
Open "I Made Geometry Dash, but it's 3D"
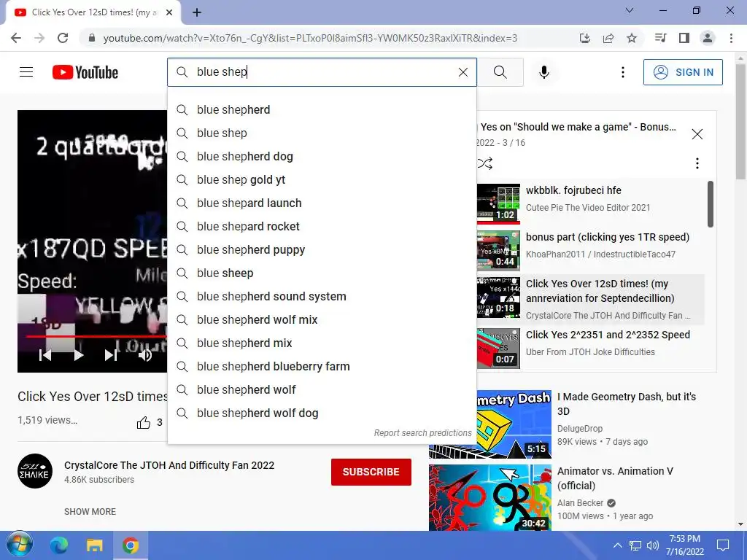627,404
